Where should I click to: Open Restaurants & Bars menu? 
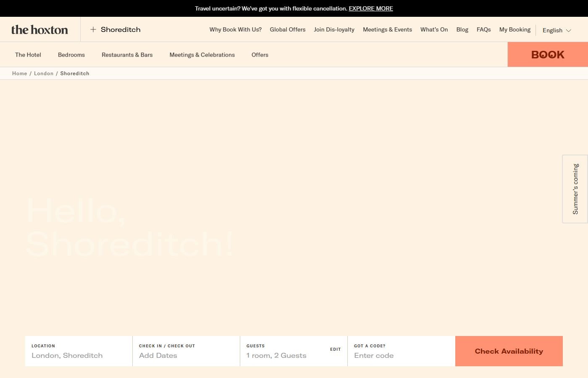point(127,55)
